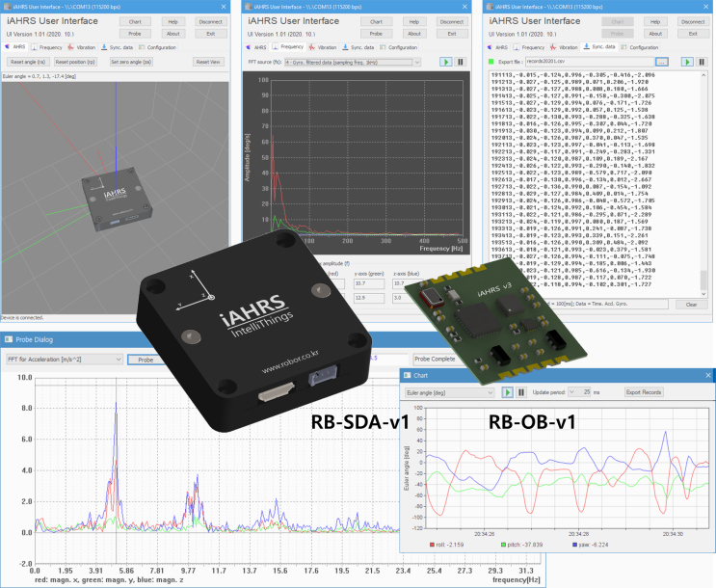
Task: Click 'Euler angle = 0.7, 1.3, -17.4 [deg]' text
Action: click(x=40, y=76)
